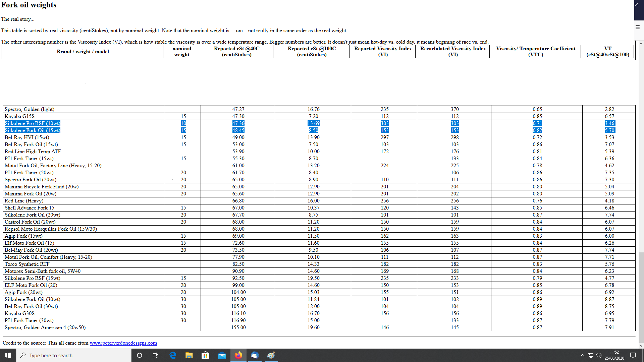Launch Microsoft Store from taskbar
This screenshot has width=644, height=362.
205,355
